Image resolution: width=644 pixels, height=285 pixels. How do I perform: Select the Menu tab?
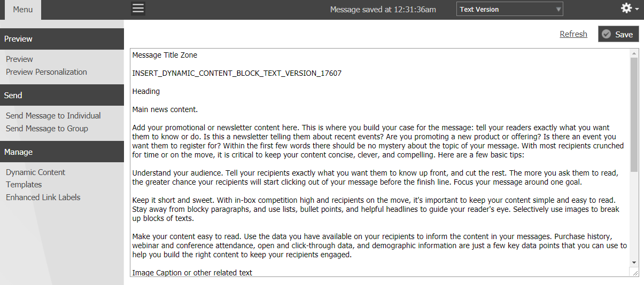point(23,10)
